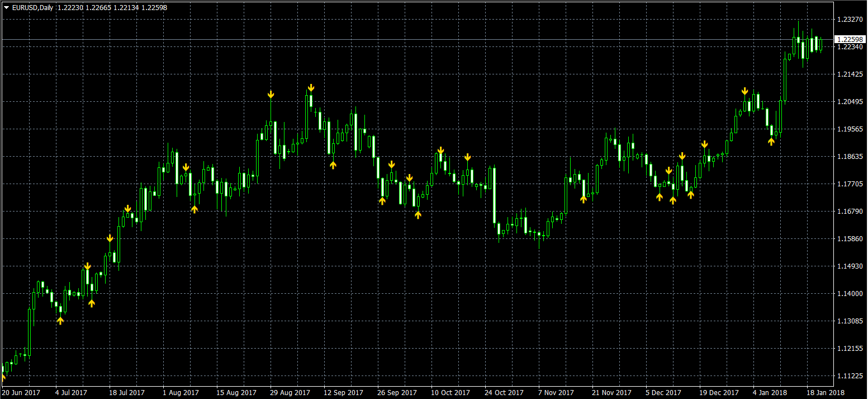Open the chart menu triangle beside EURUSD,Daily

pos(6,8)
